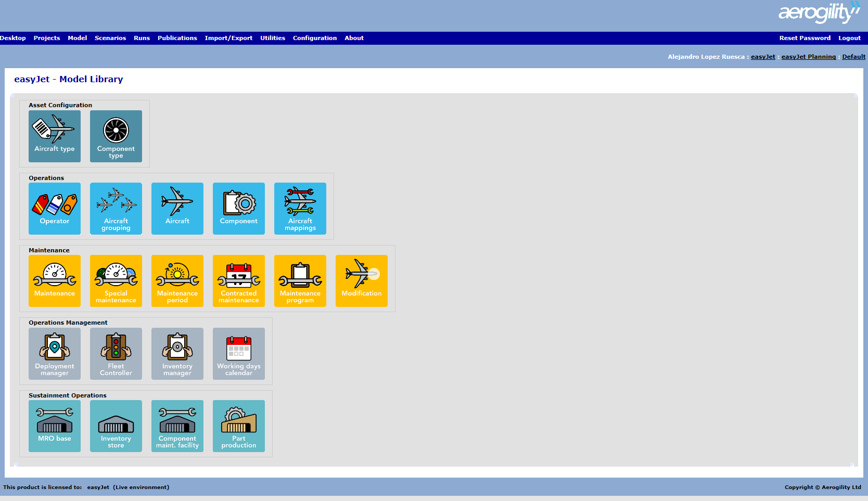Click the Aircraft grouping tile

[116, 208]
